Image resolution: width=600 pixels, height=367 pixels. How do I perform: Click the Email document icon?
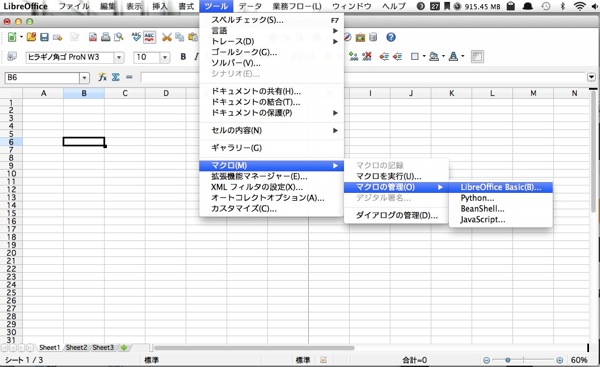tap(57, 37)
